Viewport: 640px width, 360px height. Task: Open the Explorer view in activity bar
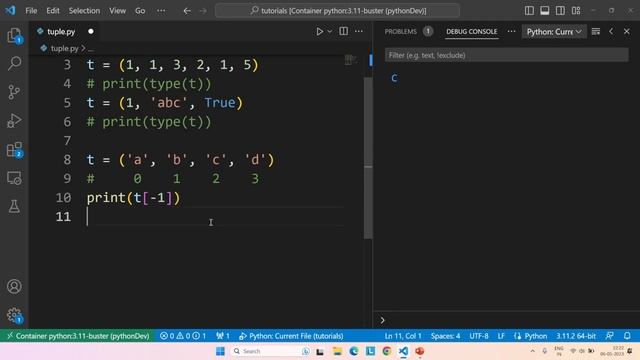[14, 35]
